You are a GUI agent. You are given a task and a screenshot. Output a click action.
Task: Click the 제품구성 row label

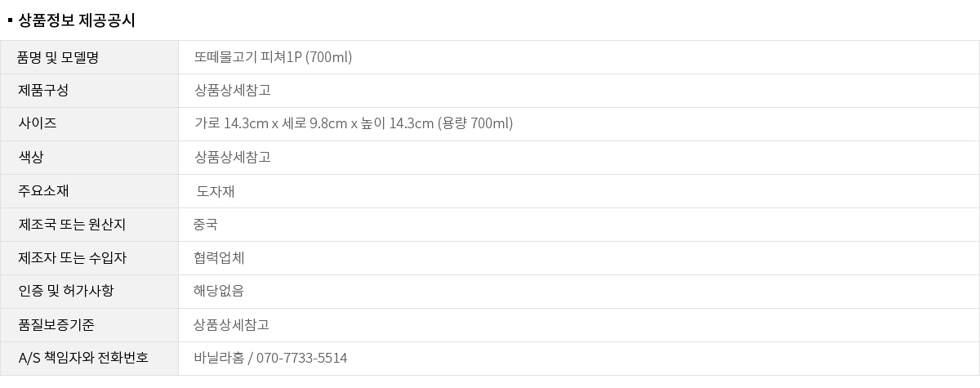43,91
